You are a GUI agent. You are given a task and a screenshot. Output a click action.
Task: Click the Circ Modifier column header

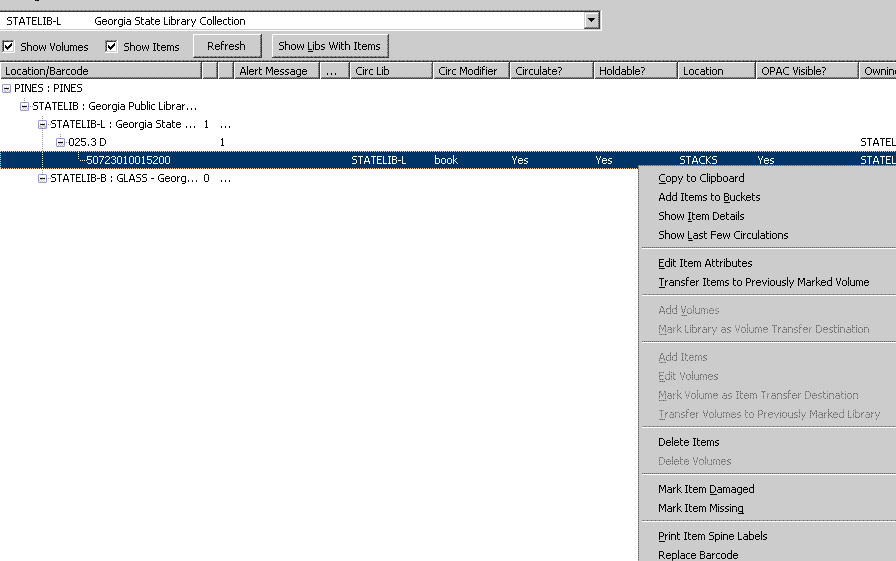(470, 71)
